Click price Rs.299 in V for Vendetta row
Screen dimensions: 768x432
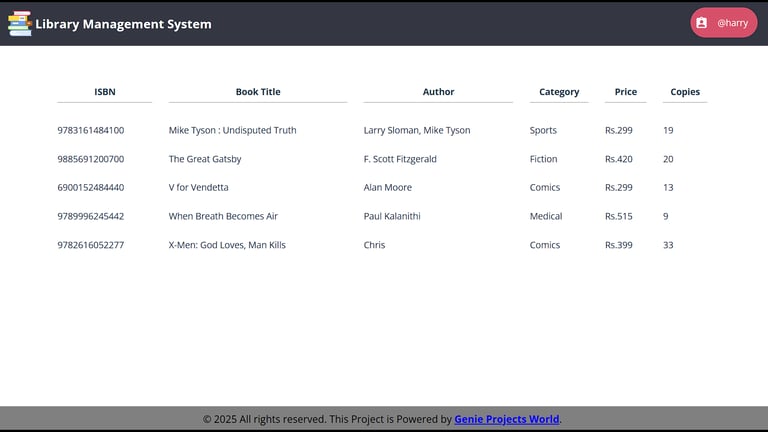pyautogui.click(x=619, y=187)
